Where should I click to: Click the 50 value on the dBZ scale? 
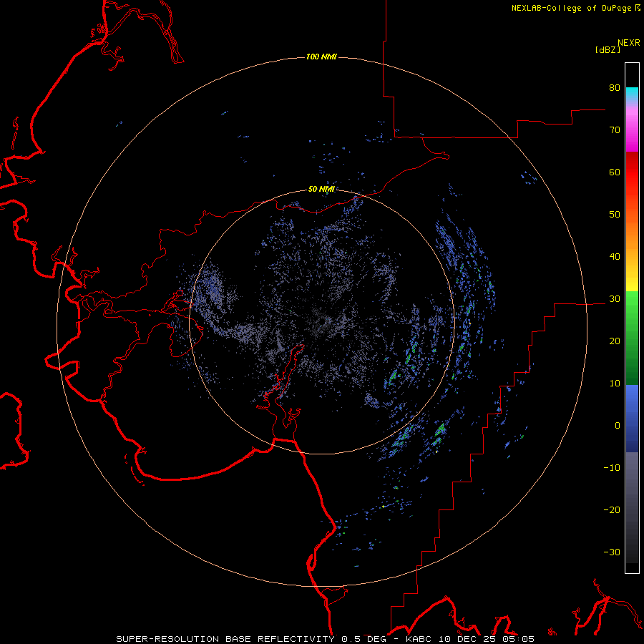(615, 215)
